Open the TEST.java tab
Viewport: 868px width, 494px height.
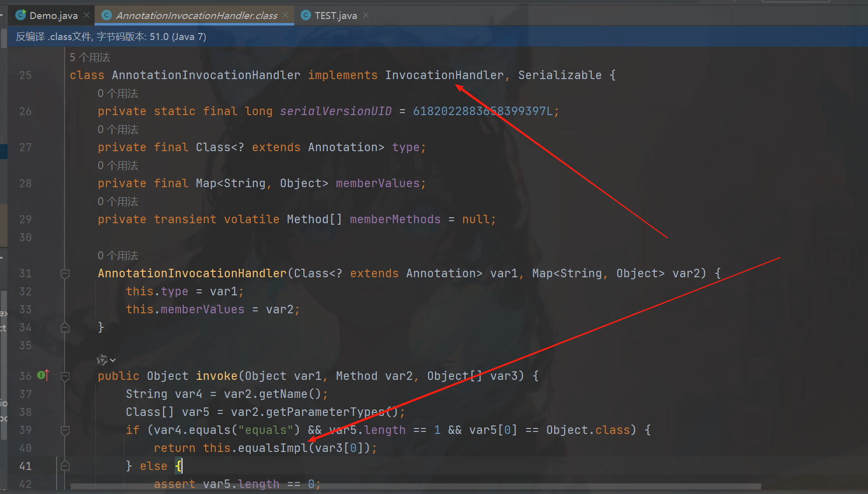[335, 16]
